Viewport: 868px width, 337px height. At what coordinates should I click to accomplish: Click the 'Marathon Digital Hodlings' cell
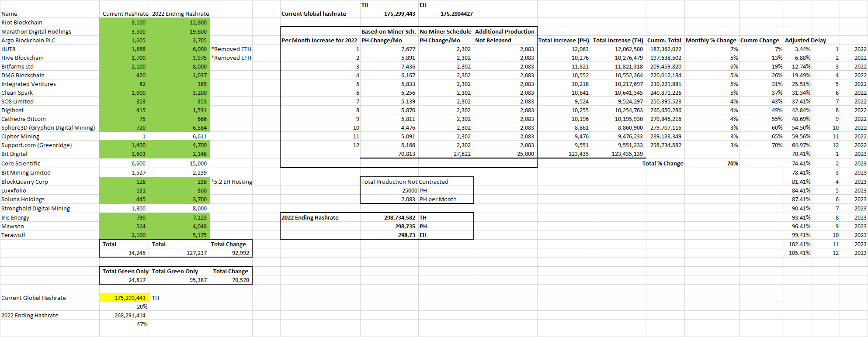coord(36,31)
